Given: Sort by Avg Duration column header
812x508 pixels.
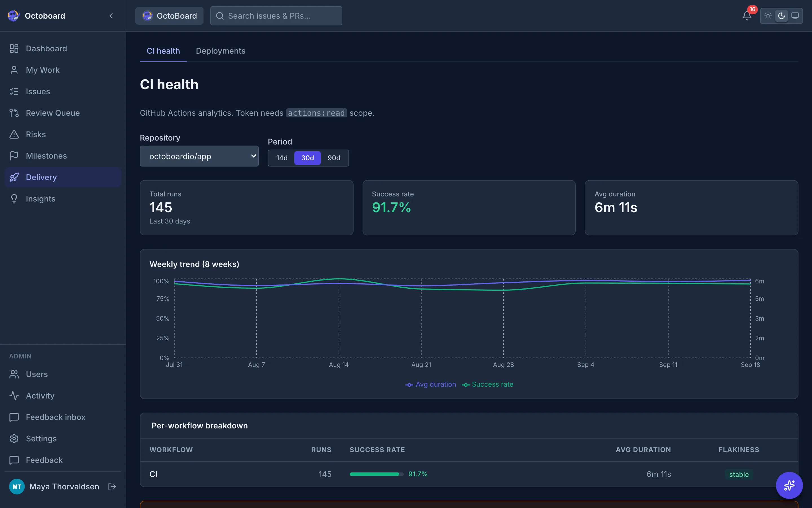Looking at the screenshot, I should point(643,450).
